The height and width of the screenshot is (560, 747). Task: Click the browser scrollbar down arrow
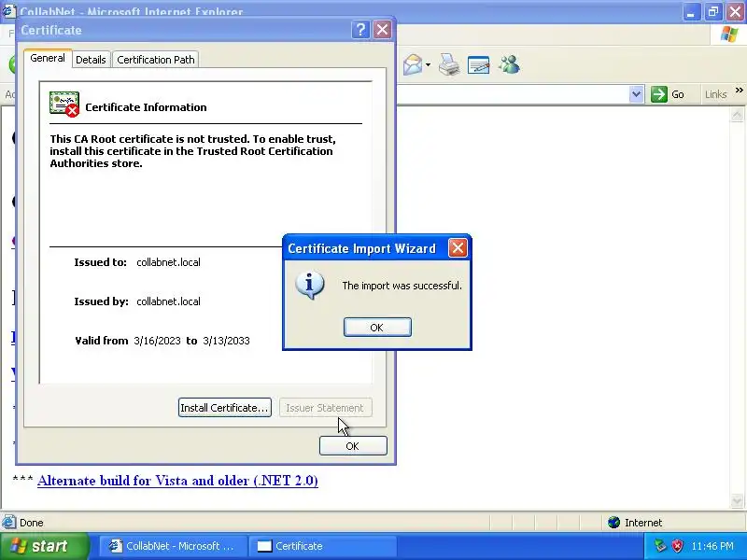pos(737,500)
